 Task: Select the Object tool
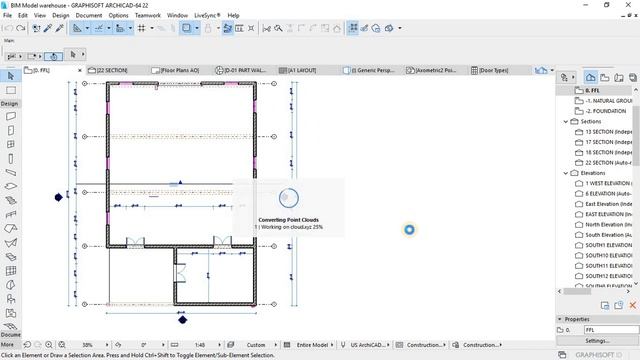pos(11,299)
